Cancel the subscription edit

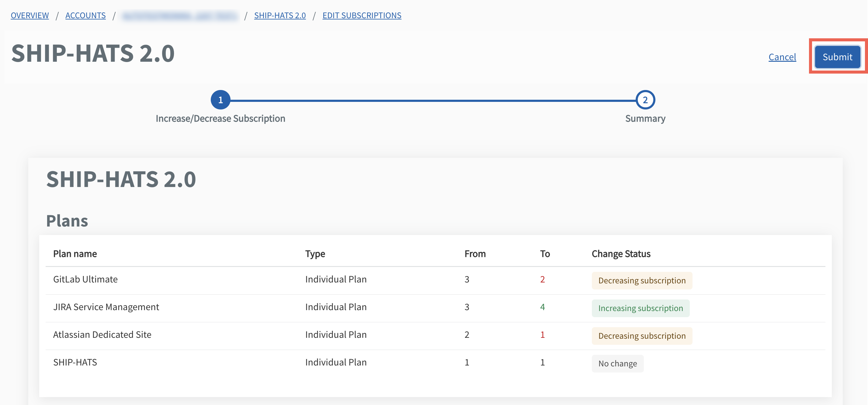click(x=782, y=57)
